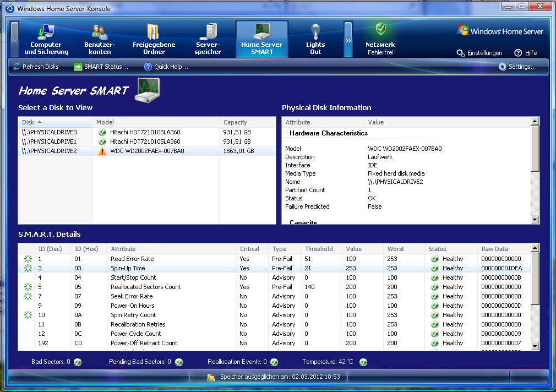Click the warning triangle icon for WDC drive
Image resolution: width=556 pixels, height=392 pixels.
click(x=102, y=151)
